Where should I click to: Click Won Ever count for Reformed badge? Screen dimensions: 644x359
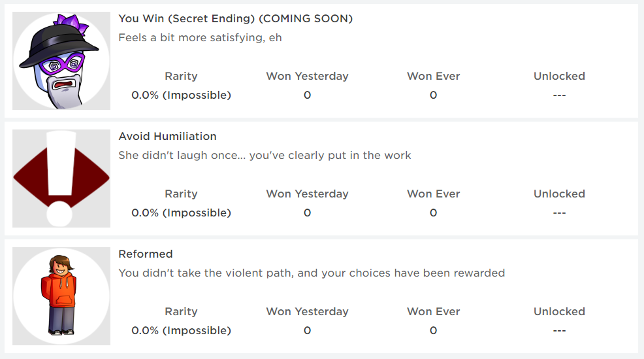coord(433,331)
